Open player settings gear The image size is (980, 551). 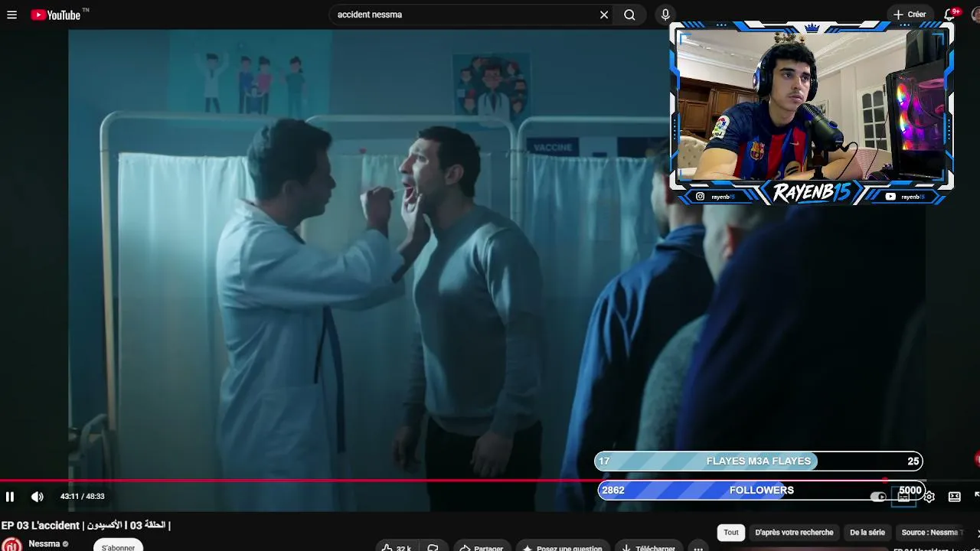(x=929, y=497)
